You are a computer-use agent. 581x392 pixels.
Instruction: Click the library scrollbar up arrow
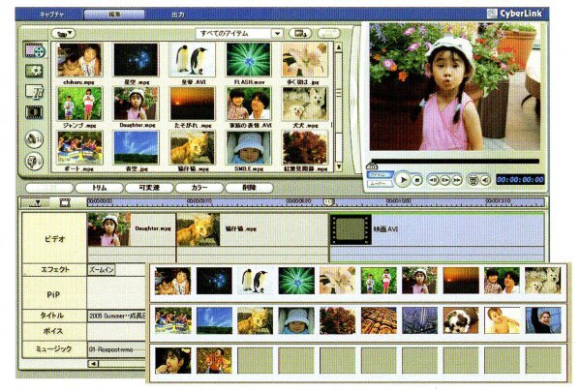tap(339, 47)
